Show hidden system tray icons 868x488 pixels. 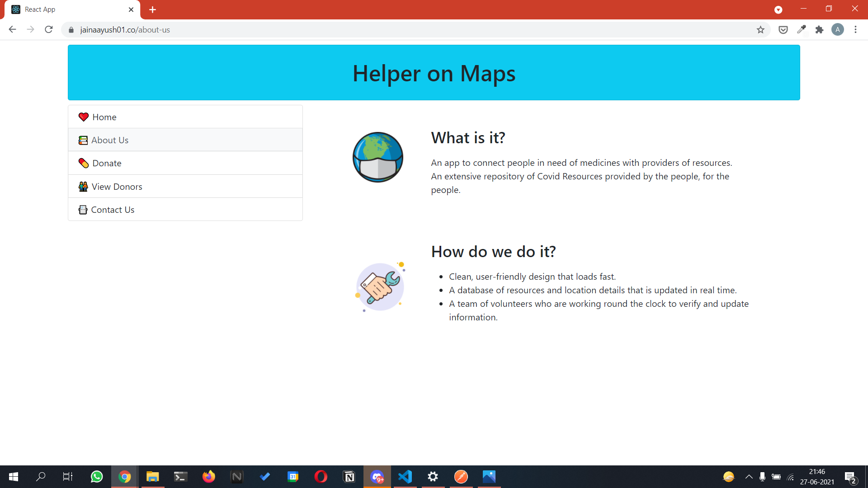click(749, 477)
